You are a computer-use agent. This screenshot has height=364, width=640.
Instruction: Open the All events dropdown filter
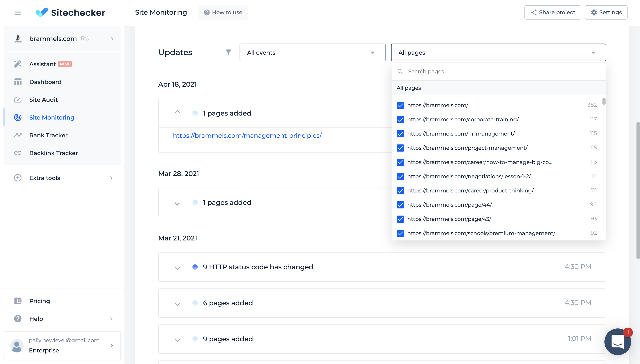coord(312,52)
